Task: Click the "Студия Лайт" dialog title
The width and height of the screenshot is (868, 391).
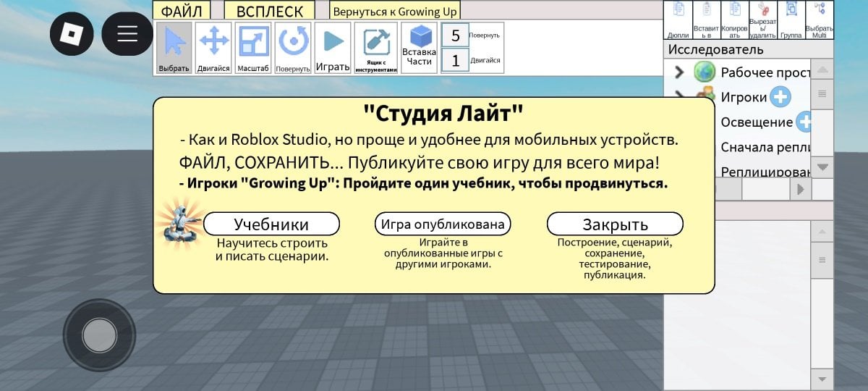Action: pyautogui.click(x=443, y=114)
